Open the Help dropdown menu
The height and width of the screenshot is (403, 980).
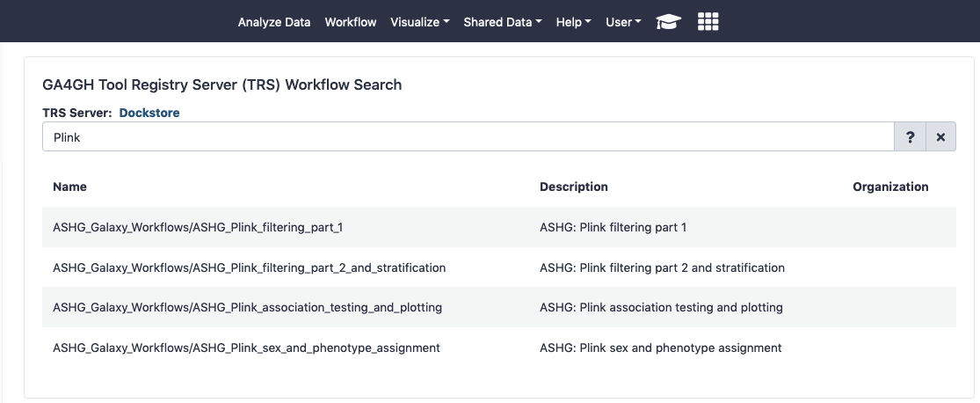tap(573, 22)
